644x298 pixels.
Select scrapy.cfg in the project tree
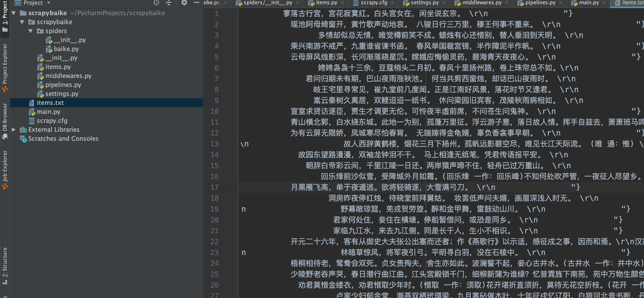(52, 121)
